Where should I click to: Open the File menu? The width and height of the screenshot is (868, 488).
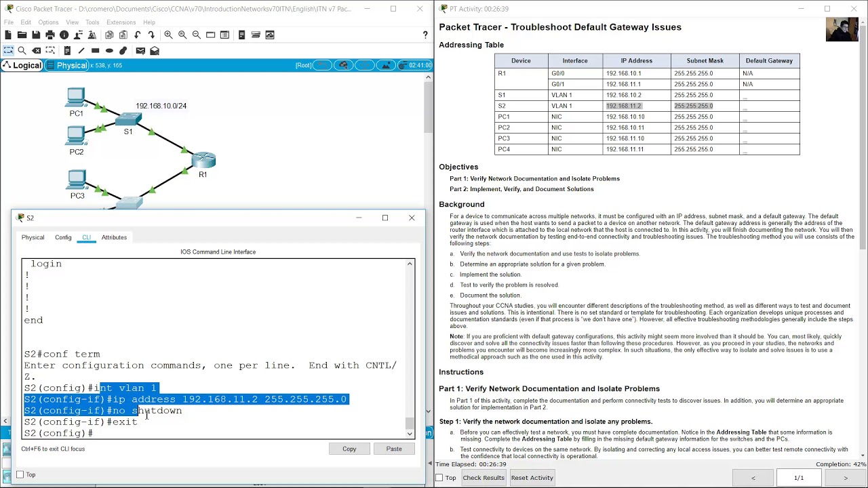pos(9,22)
